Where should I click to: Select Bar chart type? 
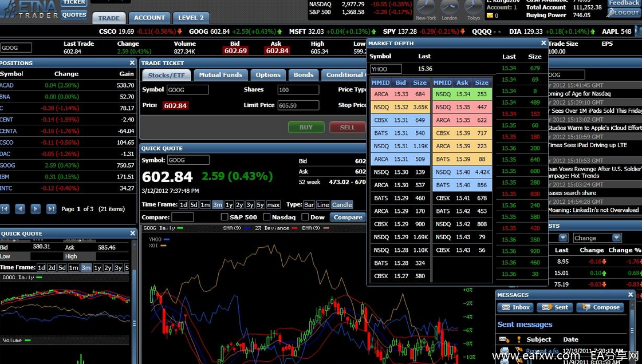(x=309, y=205)
